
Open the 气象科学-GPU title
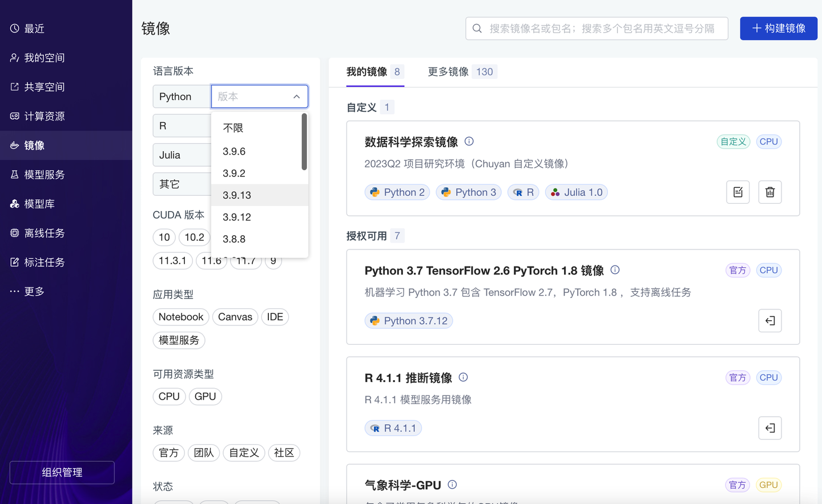tap(403, 485)
